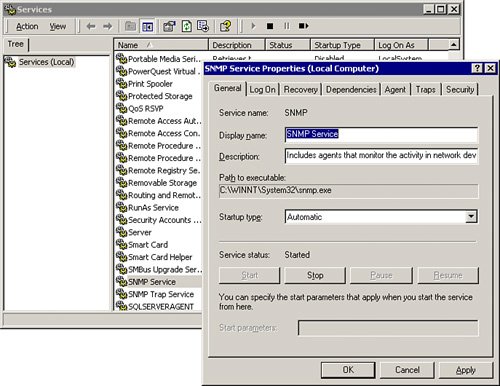Click the Export List toolbar icon
Screen dimensions: 500x386
[203, 26]
